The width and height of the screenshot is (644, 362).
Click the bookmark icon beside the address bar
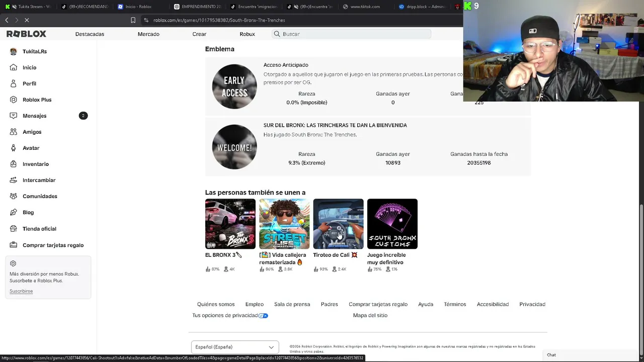coord(133,20)
